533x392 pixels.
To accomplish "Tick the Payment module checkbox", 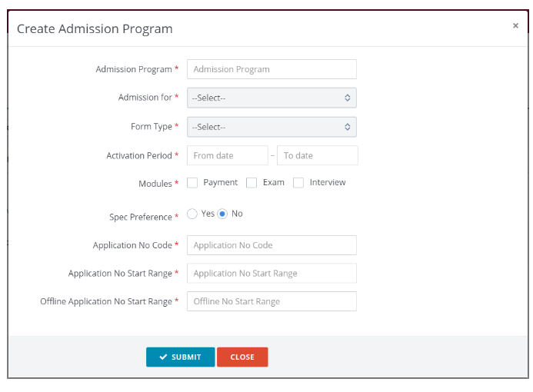I will click(193, 183).
